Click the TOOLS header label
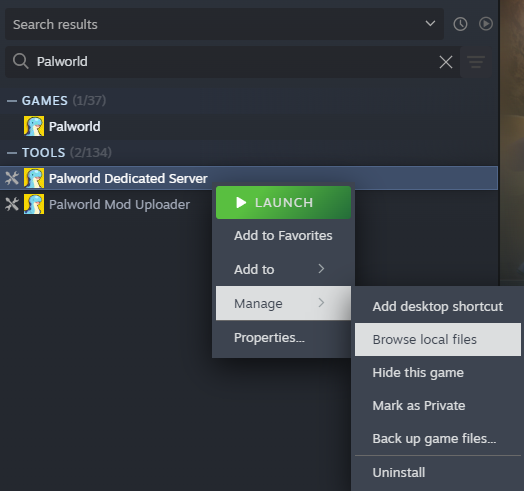Viewport: 524px width, 491px height. pyautogui.click(x=43, y=153)
